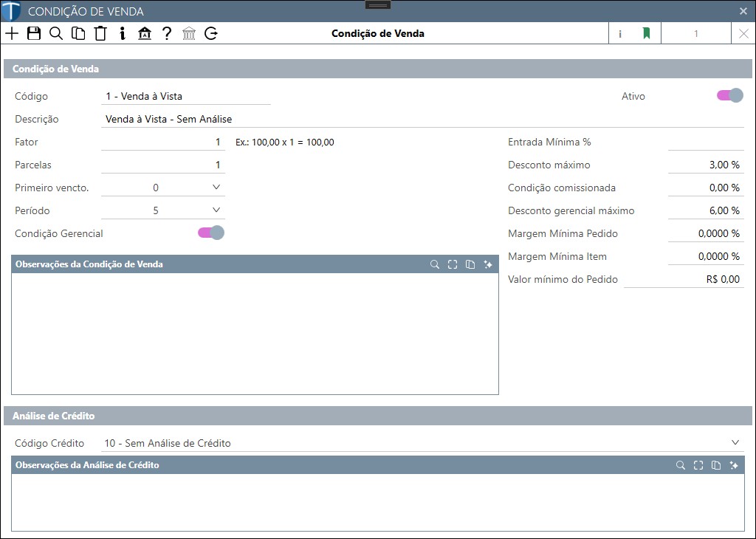Click the green bookmark icon

[646, 33]
